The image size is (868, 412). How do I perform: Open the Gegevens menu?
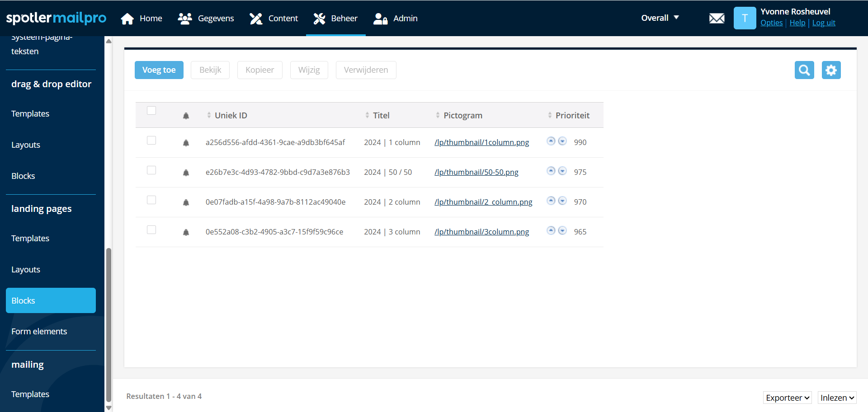point(206,19)
